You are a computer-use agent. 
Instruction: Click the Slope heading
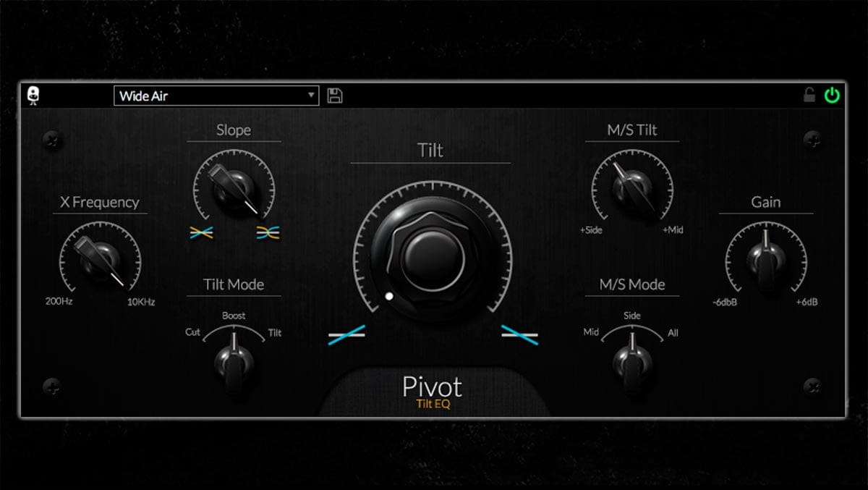(x=234, y=130)
